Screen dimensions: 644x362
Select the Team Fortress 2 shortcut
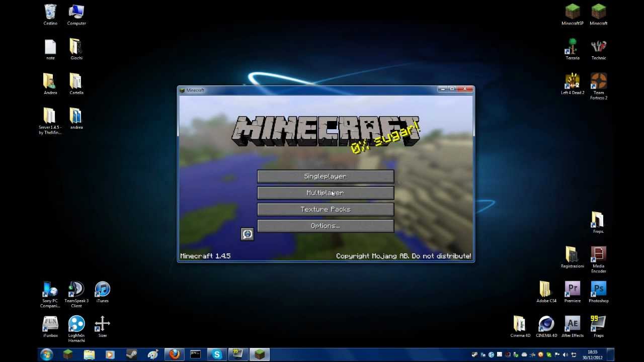599,86
